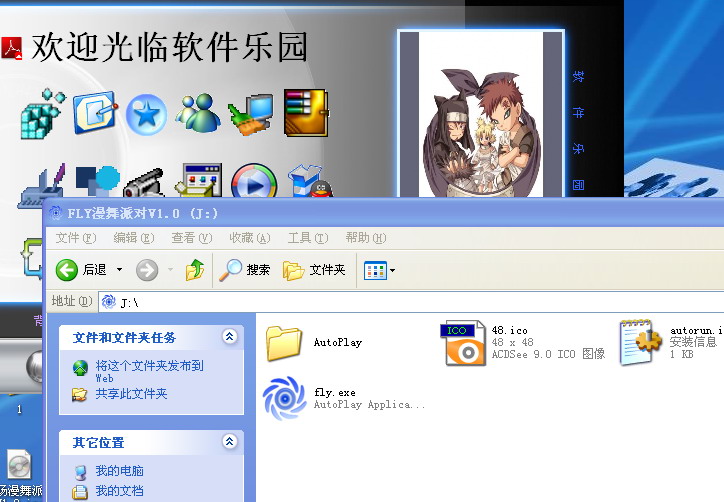Launch the MSN Messenger people icon

point(198,113)
